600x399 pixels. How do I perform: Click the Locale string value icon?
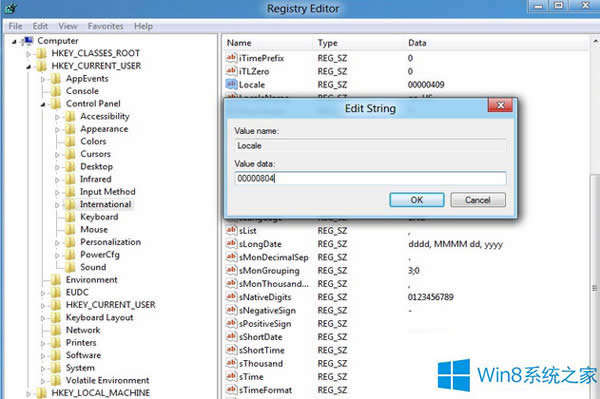click(231, 84)
